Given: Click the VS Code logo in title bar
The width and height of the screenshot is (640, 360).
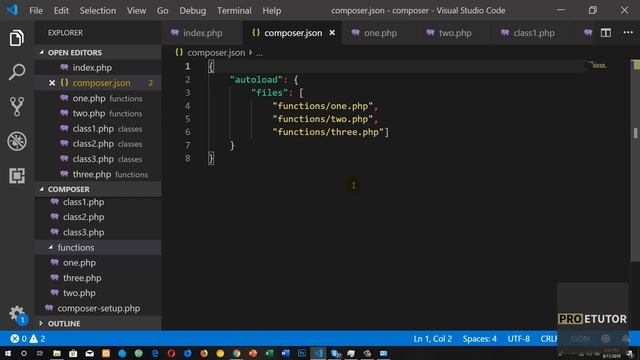Looking at the screenshot, I should coord(12,10).
